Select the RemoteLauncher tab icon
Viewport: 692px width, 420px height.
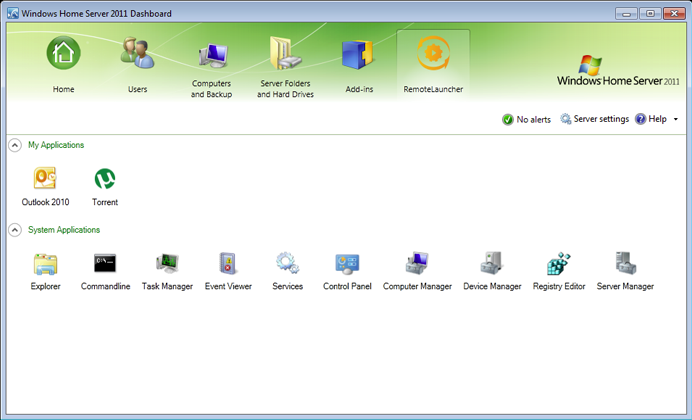[x=433, y=53]
